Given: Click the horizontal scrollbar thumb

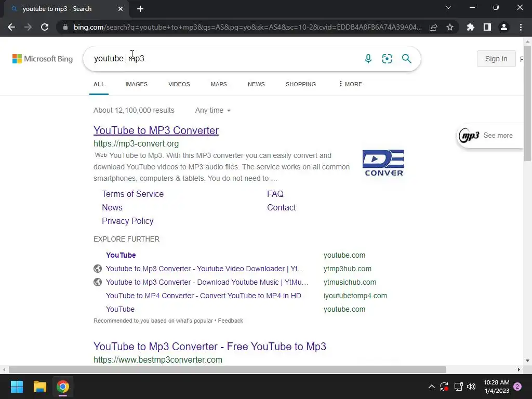Looking at the screenshot, I should click(228, 369).
